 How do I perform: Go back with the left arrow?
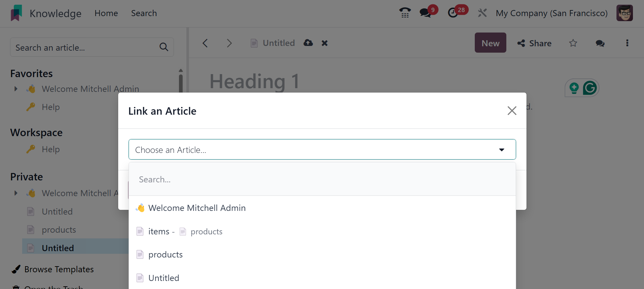205,43
